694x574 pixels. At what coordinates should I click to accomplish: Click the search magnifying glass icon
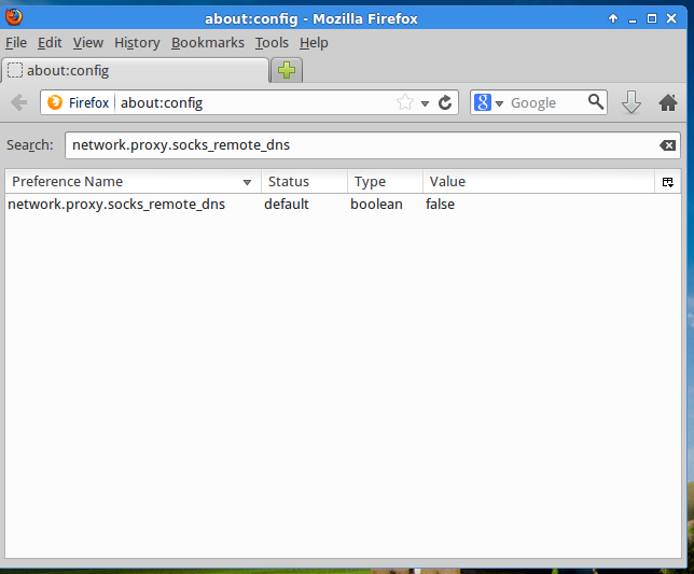tap(596, 102)
